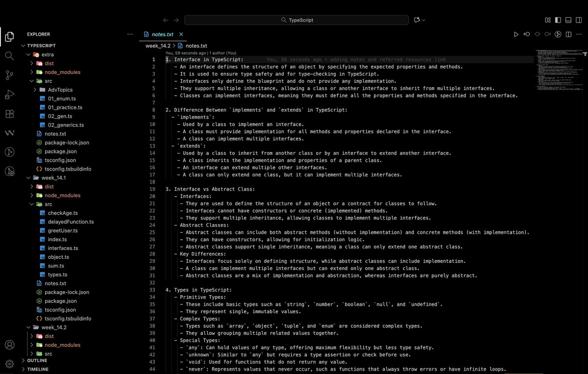This screenshot has width=588, height=374.
Task: Open greetUser.ts file
Action: (x=63, y=231)
